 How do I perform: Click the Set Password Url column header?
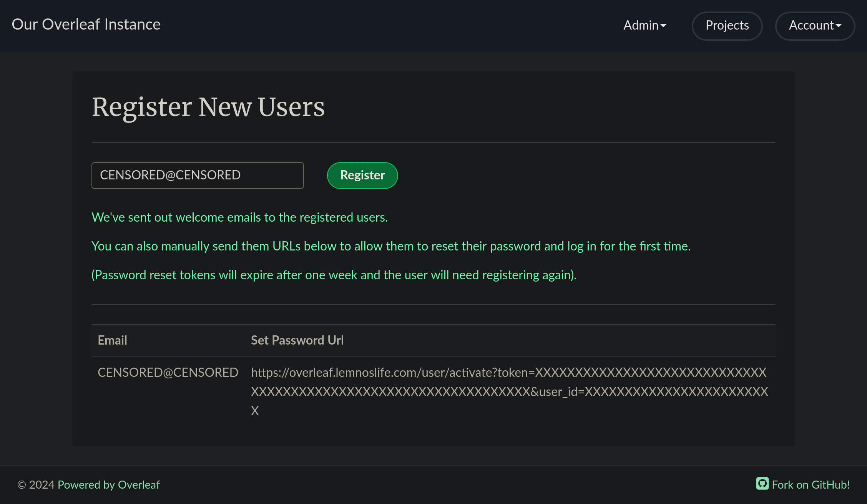click(297, 340)
